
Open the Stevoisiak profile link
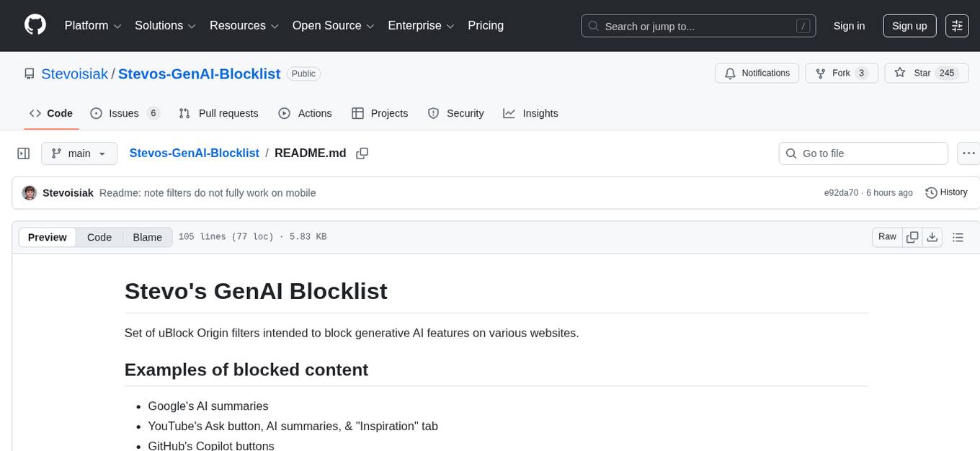pyautogui.click(x=74, y=73)
